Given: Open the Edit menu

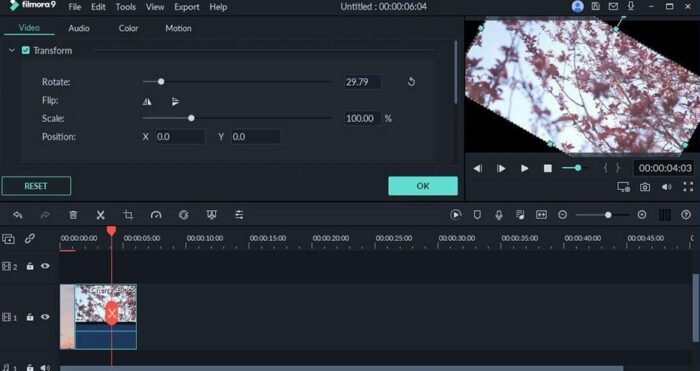Looking at the screenshot, I should pos(98,7).
